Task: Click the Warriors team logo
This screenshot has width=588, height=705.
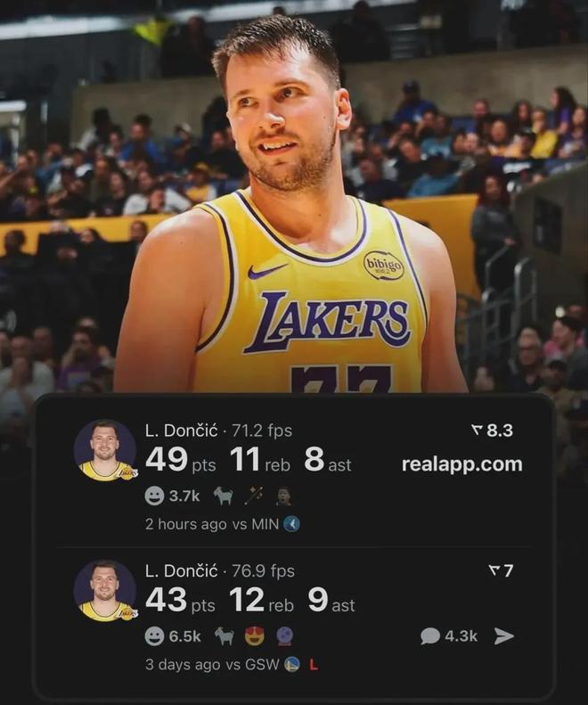Action: 291,664
